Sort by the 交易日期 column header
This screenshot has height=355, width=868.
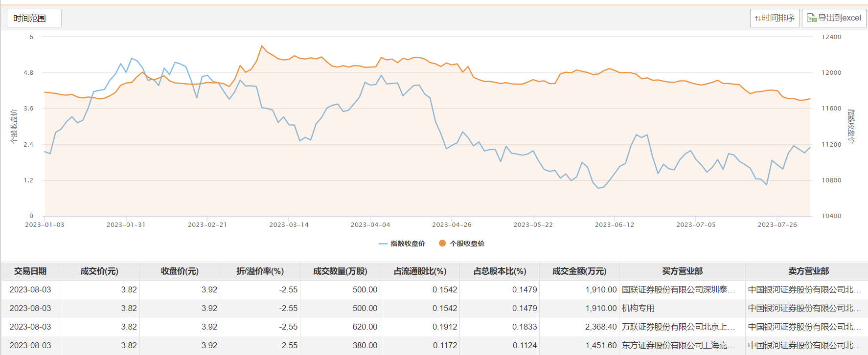[30, 271]
